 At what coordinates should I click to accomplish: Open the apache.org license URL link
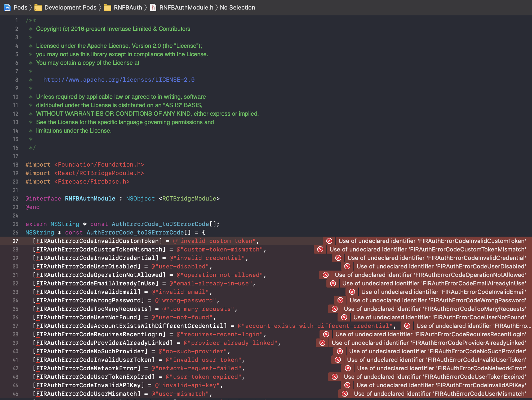click(x=119, y=80)
